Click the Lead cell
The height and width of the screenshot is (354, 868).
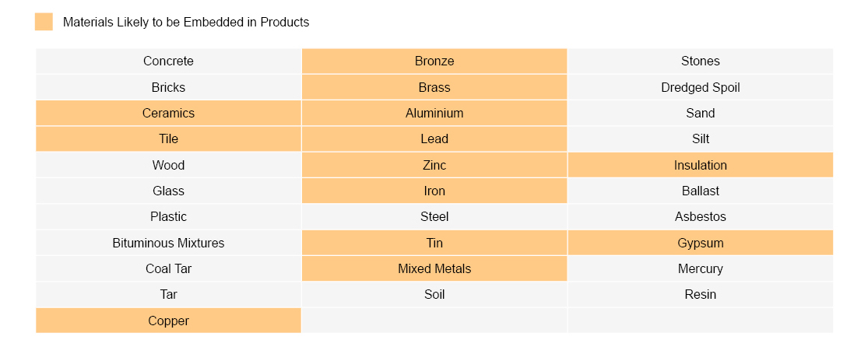click(434, 138)
